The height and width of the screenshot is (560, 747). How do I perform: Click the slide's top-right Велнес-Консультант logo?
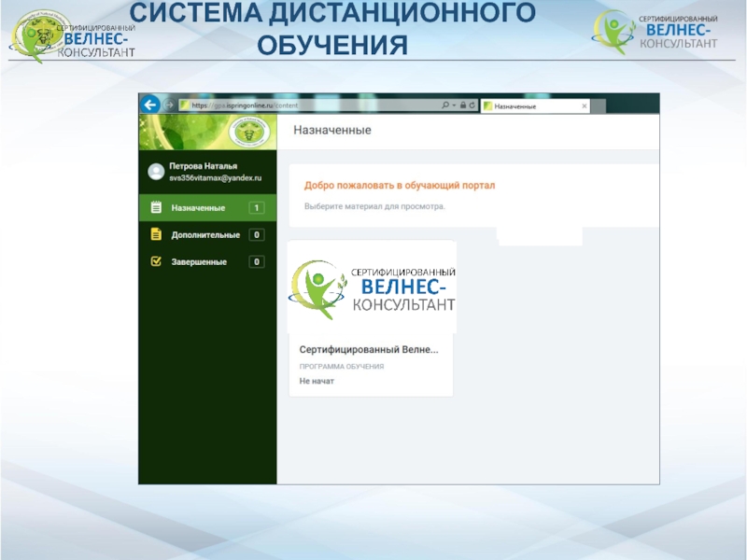[655, 32]
